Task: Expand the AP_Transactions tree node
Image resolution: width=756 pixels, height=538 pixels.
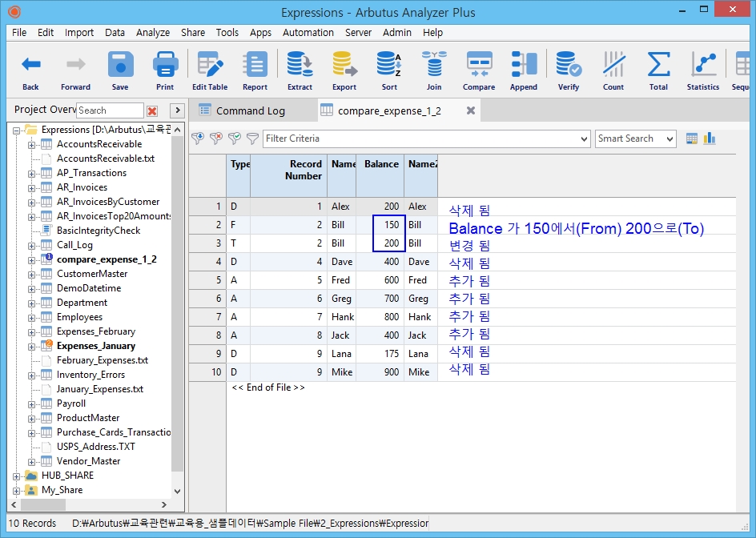Action: click(31, 174)
